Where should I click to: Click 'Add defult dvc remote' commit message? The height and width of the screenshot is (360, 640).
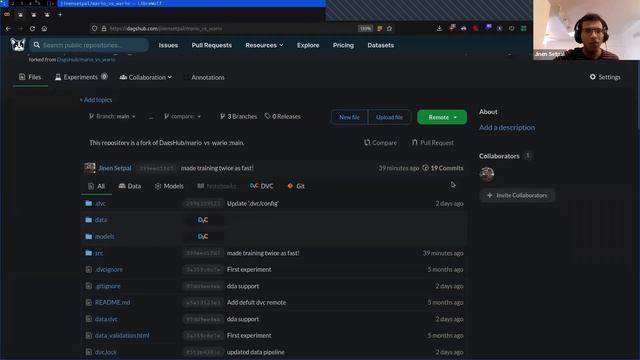[x=256, y=302]
